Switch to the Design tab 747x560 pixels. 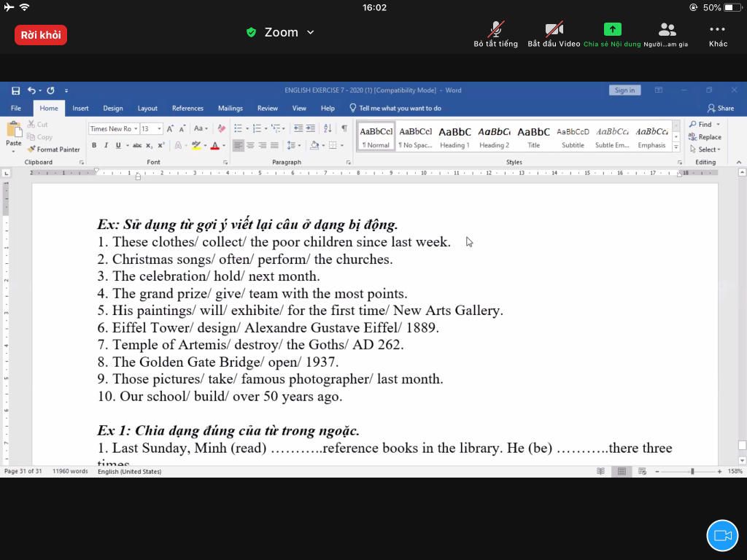[x=113, y=108]
